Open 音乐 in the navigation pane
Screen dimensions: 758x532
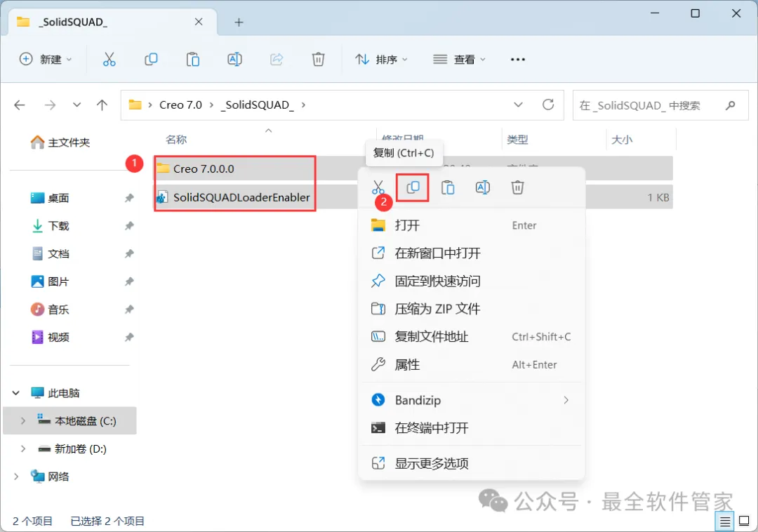pyautogui.click(x=50, y=310)
